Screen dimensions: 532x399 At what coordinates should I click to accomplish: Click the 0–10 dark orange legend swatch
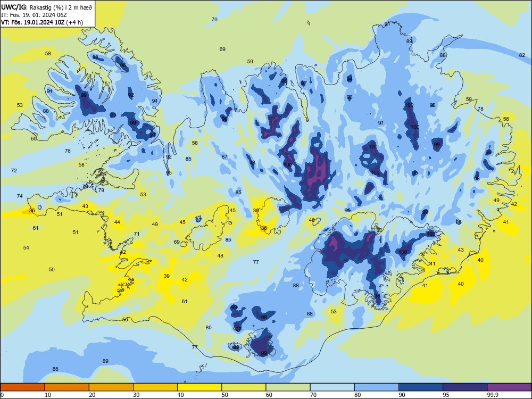22,387
